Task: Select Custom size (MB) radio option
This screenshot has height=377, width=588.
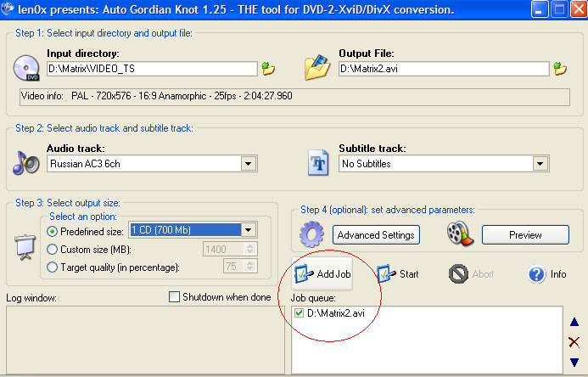Action: (x=52, y=249)
